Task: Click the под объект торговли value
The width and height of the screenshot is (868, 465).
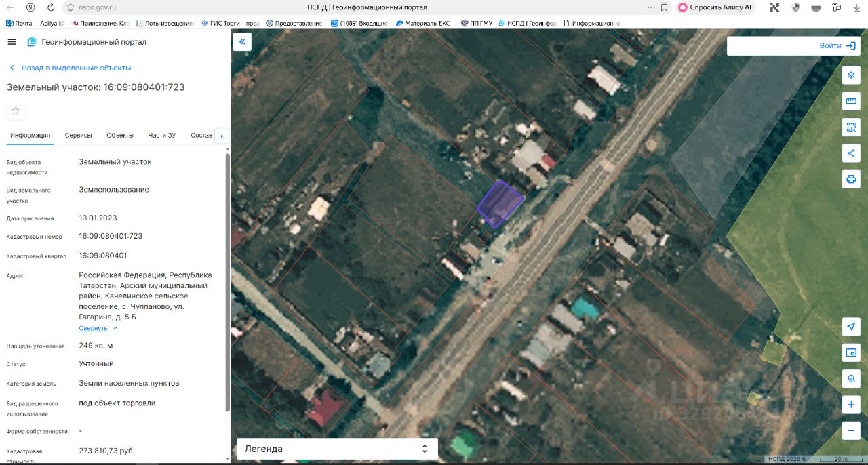Action: 117,403
